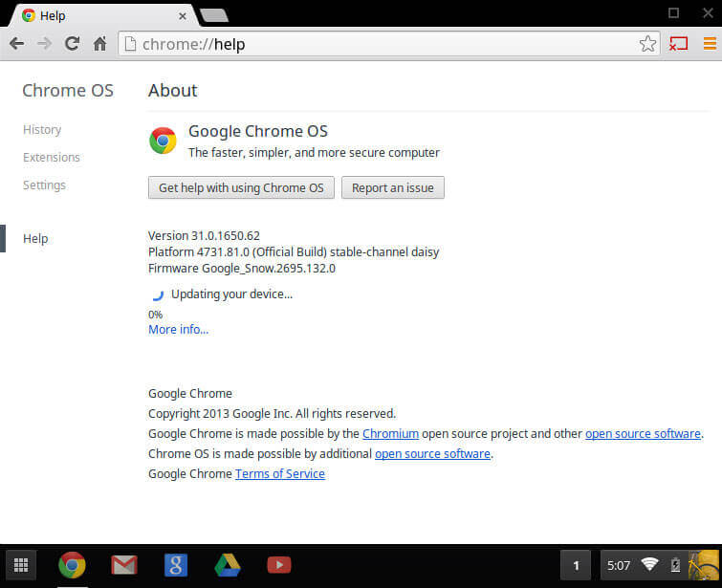Image resolution: width=722 pixels, height=588 pixels.
Task: Open Extensions in the sidebar
Action: coord(52,158)
